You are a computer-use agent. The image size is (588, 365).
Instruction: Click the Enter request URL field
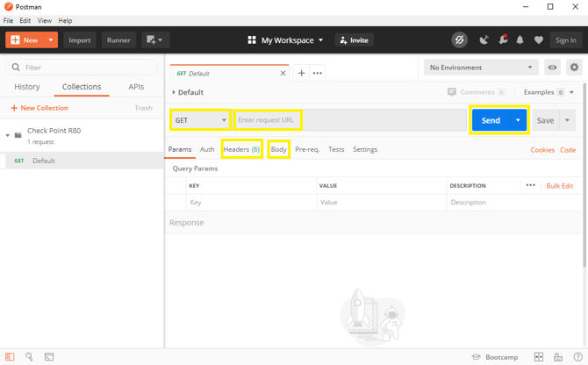[x=350, y=120]
